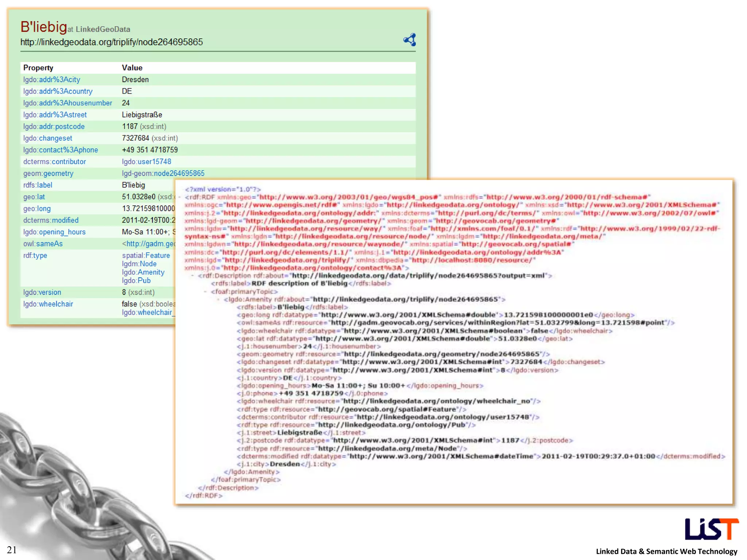Collapse the foaf:primaryTopic XML element
747x560 pixels.
coord(206,292)
